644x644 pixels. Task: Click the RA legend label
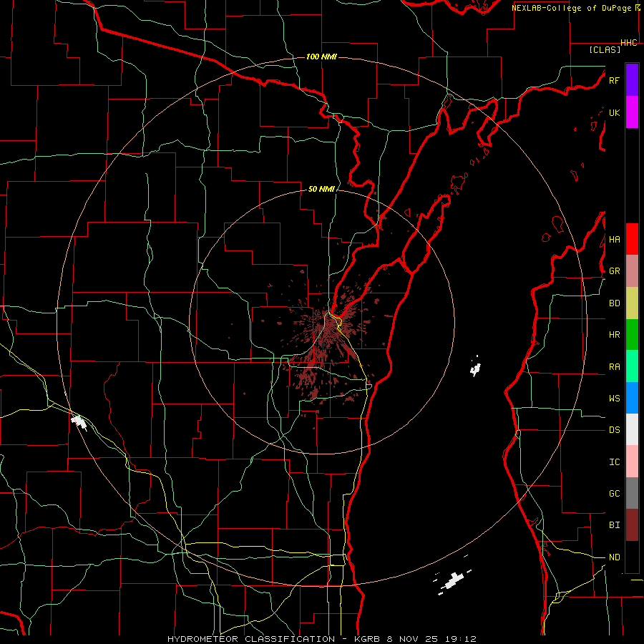pyautogui.click(x=614, y=367)
